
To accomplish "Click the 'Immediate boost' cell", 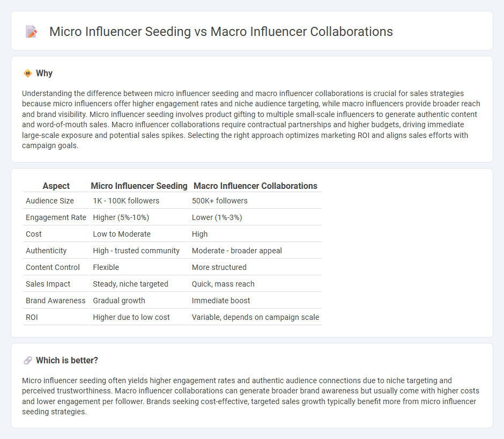I will (x=221, y=301).
